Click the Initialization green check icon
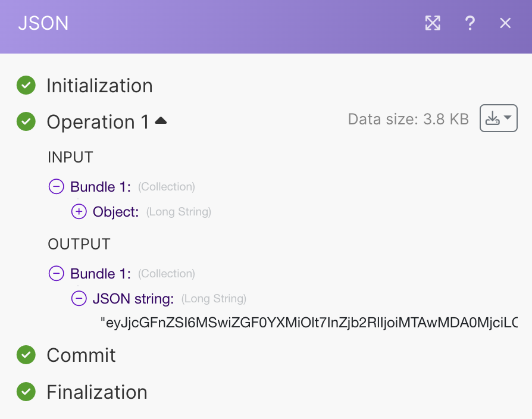The width and height of the screenshot is (532, 419). (x=26, y=86)
